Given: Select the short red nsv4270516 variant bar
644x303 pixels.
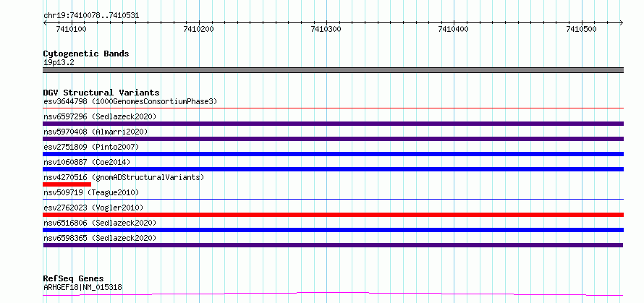Looking at the screenshot, I should pyautogui.click(x=67, y=184).
